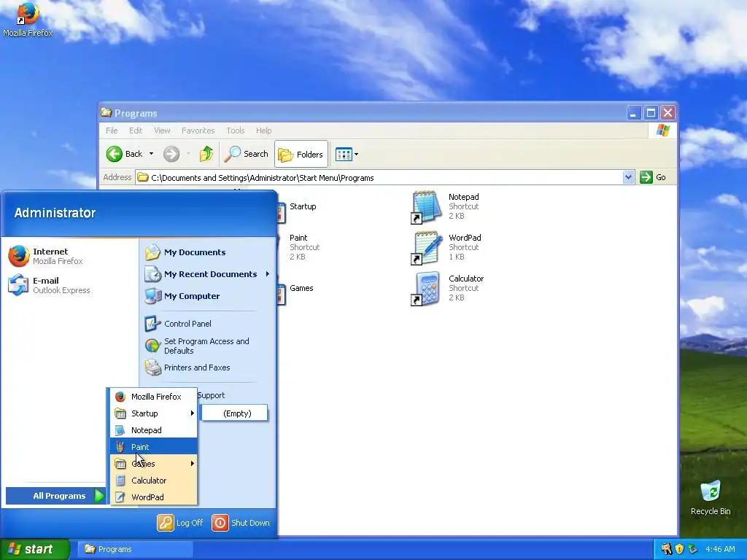
Task: Click the (Empty) Startup submenu entry
Action: click(235, 413)
